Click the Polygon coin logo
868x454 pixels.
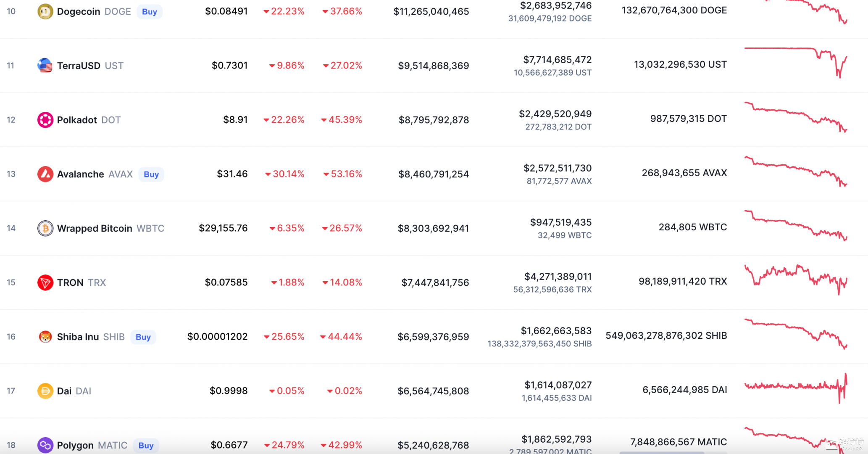point(45,445)
